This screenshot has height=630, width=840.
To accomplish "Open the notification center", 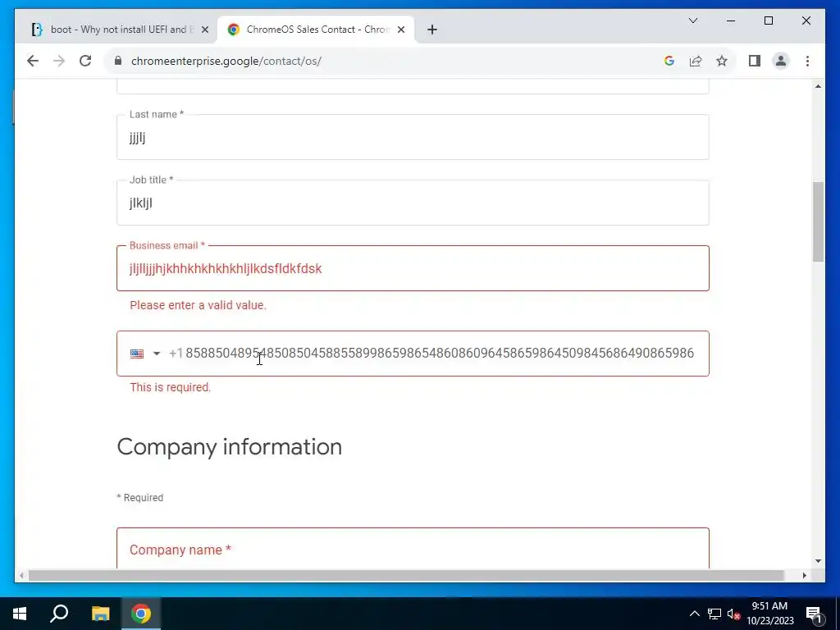I will pos(814,614).
